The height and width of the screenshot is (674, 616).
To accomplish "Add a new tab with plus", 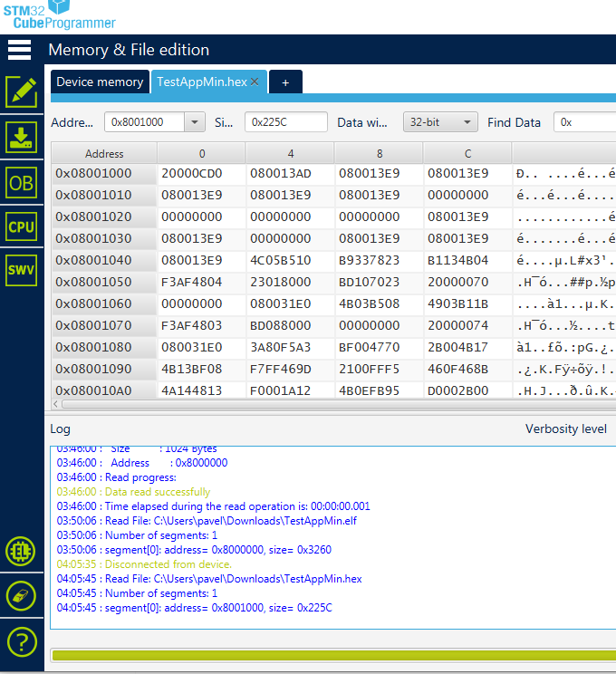I will pos(285,82).
